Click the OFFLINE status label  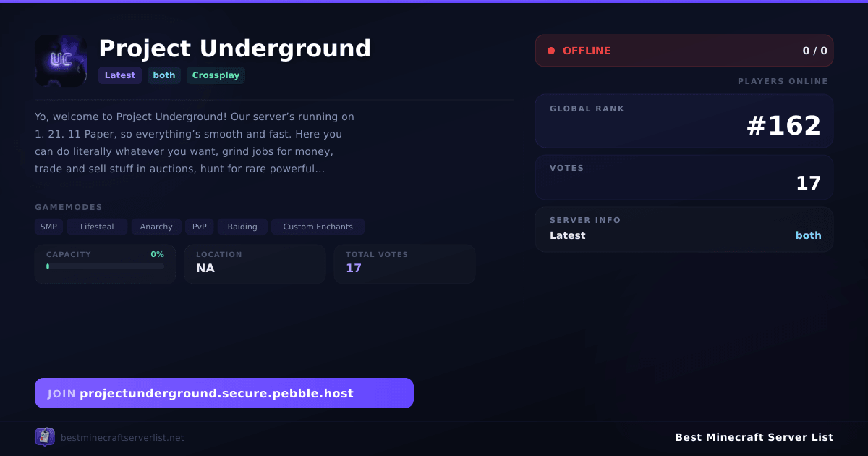[x=587, y=51]
